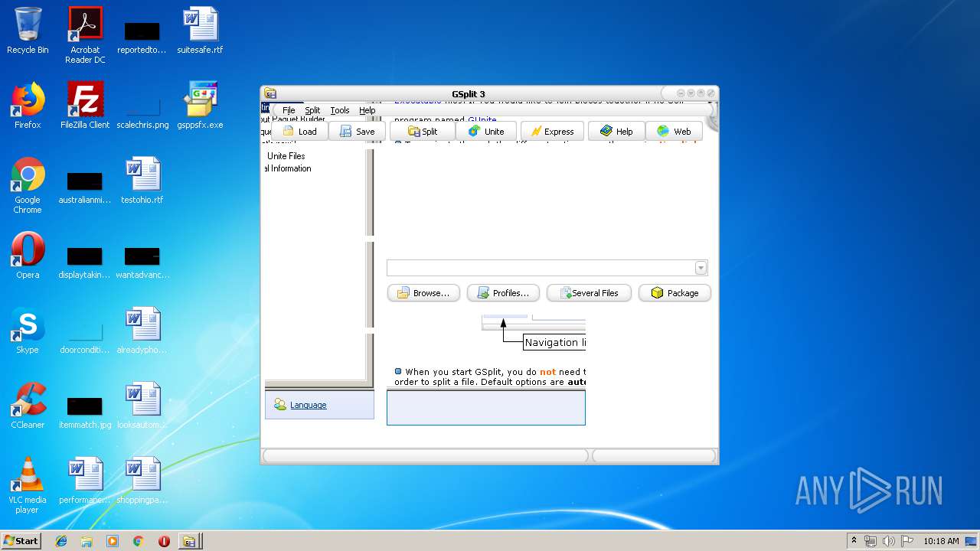Open the Tools menu
The width and height of the screenshot is (980, 551).
click(x=339, y=110)
